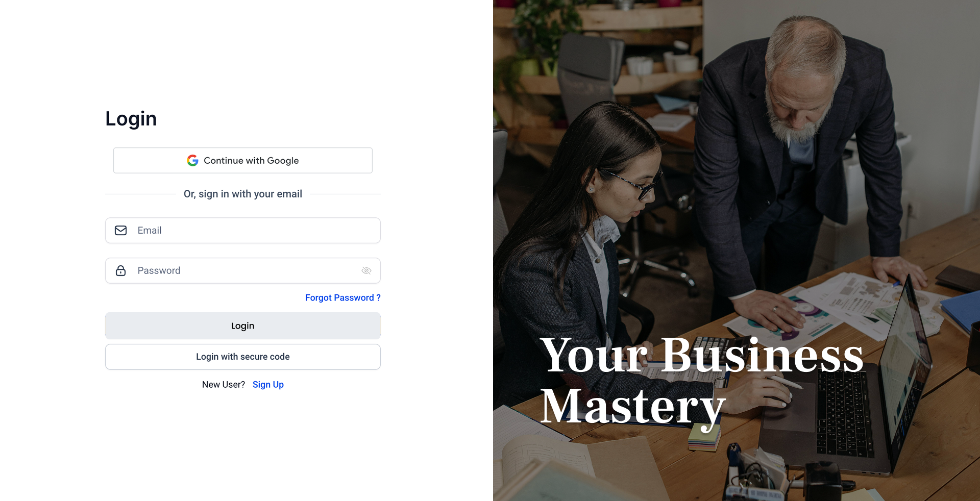Screen dimensions: 980x501
Task: Toggle password visibility eye icon
Action: [x=366, y=270]
